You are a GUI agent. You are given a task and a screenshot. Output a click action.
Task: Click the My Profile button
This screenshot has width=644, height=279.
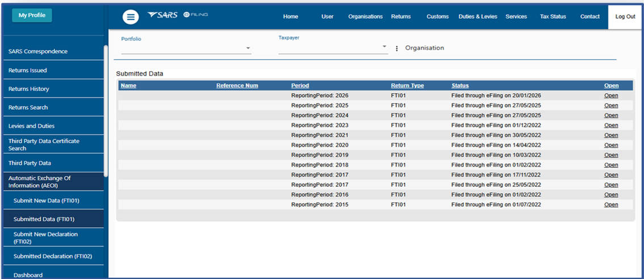32,15
